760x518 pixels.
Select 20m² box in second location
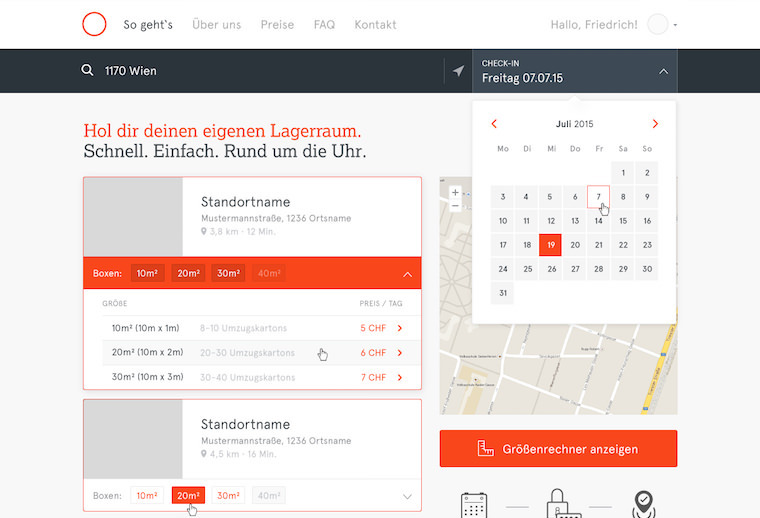188,495
